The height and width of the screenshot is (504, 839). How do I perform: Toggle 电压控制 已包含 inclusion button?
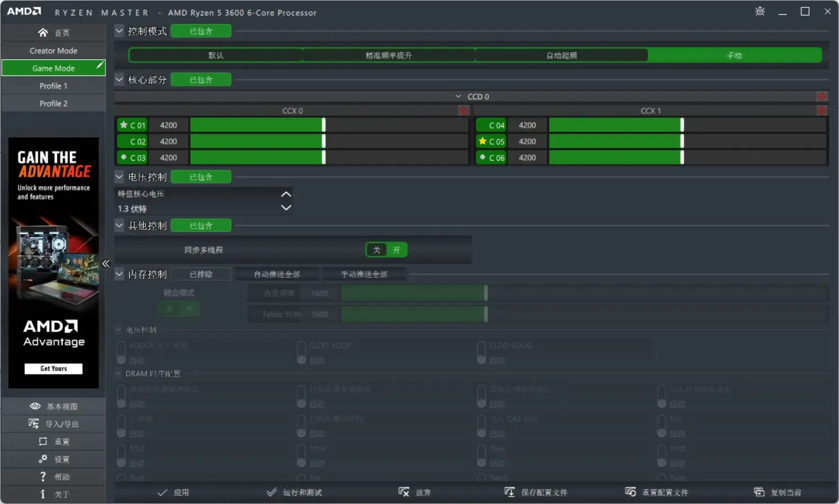201,177
